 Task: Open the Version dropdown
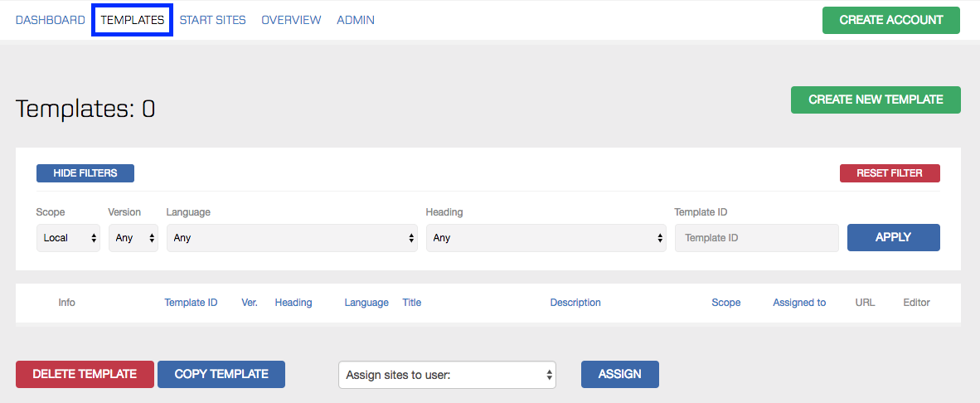coord(133,238)
